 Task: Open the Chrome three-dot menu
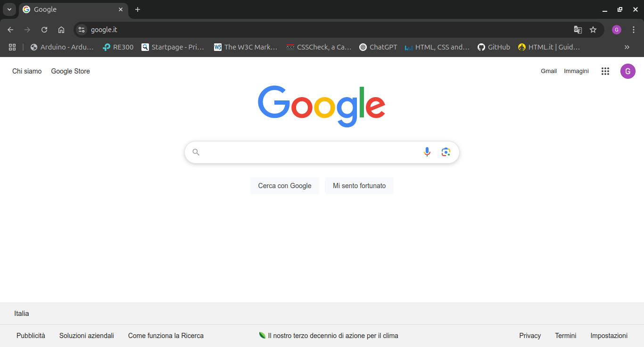click(x=634, y=30)
